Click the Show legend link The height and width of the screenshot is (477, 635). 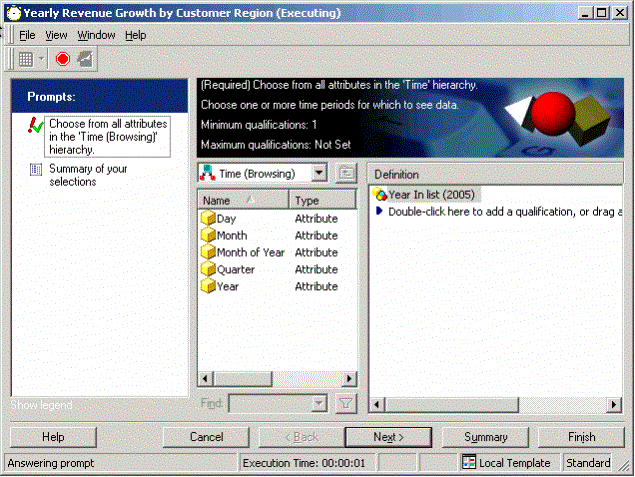tap(41, 405)
